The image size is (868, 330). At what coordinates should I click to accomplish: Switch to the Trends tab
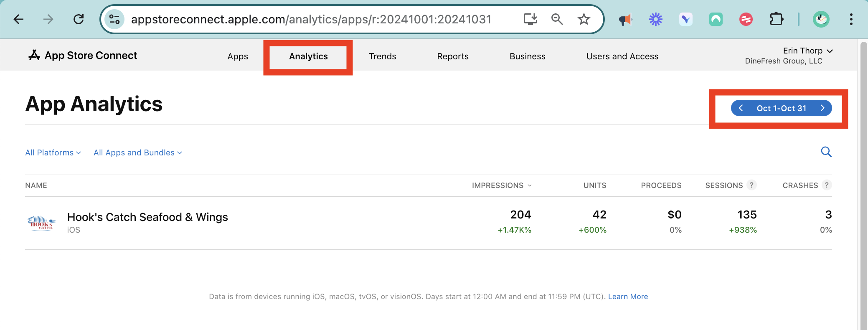click(x=382, y=56)
